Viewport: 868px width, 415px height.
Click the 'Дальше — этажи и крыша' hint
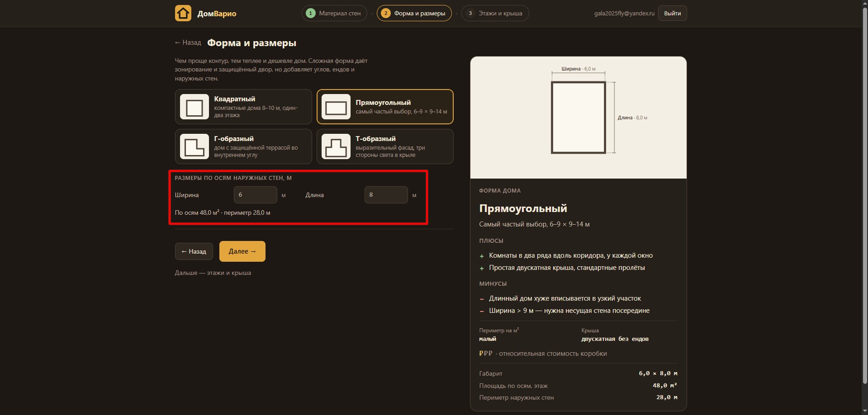[x=213, y=273]
